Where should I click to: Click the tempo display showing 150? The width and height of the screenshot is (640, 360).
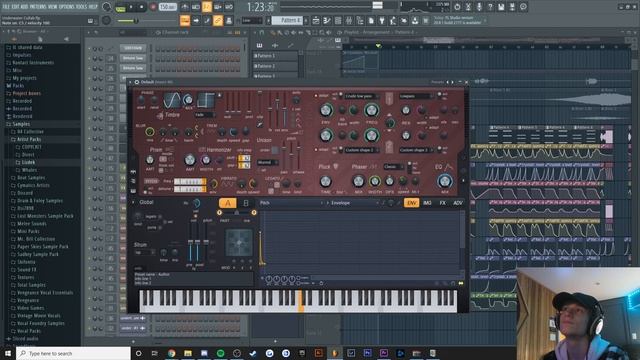167,7
